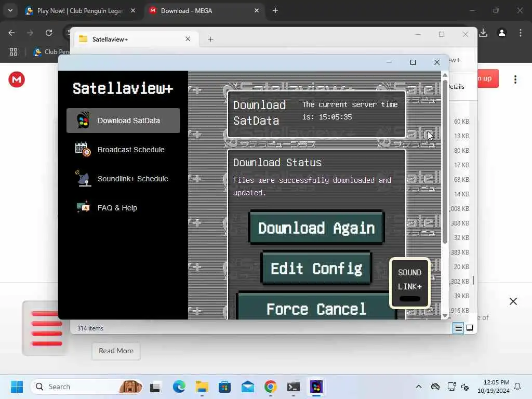
Task: Click the FAQ & Help chalkboard icon
Action: pyautogui.click(x=83, y=207)
